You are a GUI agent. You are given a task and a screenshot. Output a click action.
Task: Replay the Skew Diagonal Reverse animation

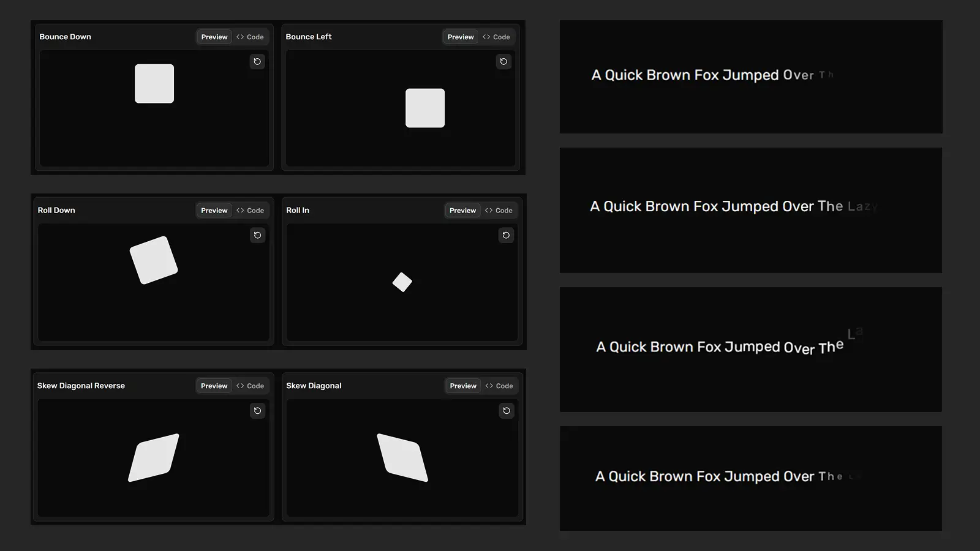(x=257, y=411)
